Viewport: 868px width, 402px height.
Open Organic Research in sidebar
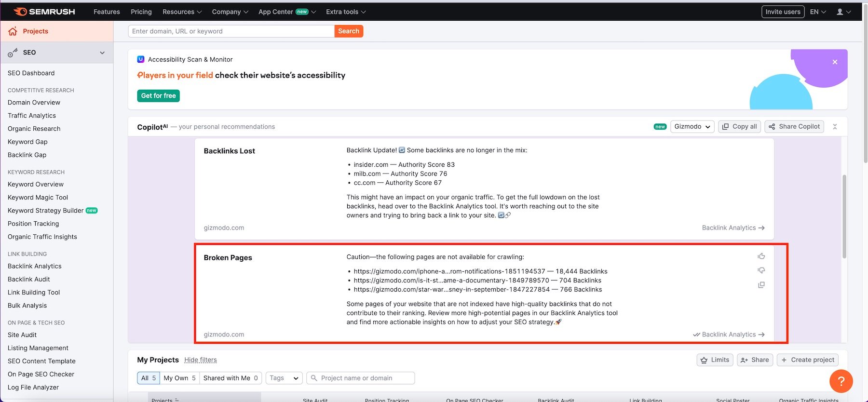coord(34,129)
